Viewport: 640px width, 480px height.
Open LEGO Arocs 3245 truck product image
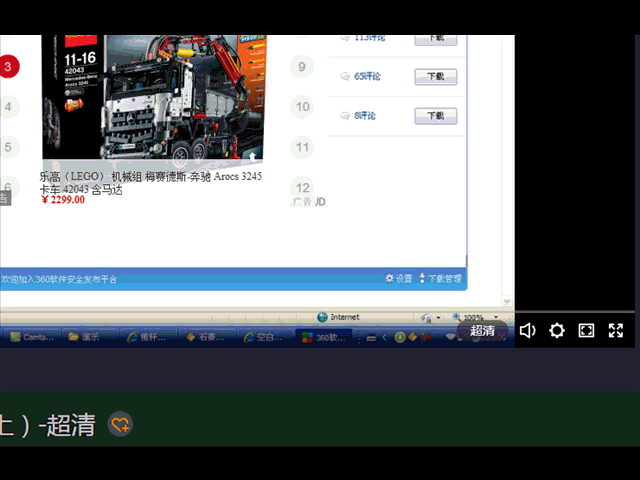click(x=154, y=98)
